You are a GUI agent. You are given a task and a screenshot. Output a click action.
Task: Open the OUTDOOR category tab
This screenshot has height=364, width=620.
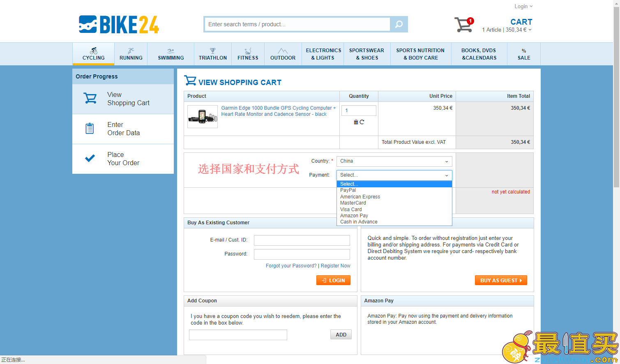click(x=283, y=54)
